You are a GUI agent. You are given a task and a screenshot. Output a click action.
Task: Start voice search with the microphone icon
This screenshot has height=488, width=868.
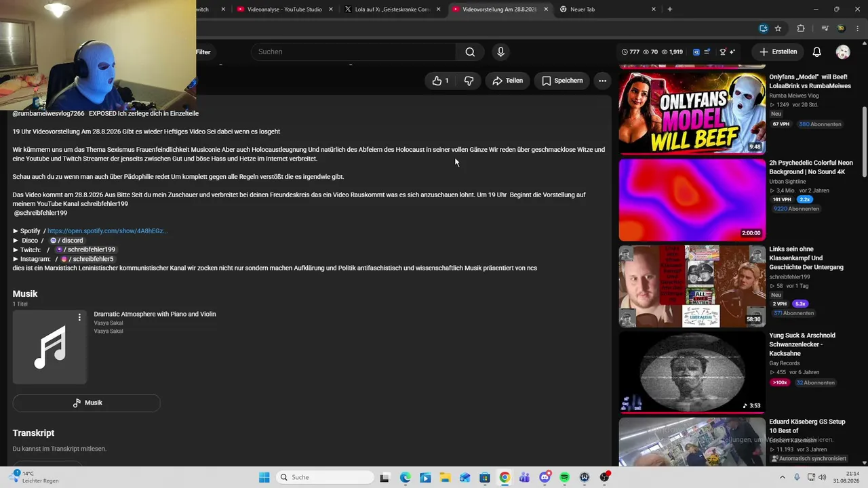500,52
